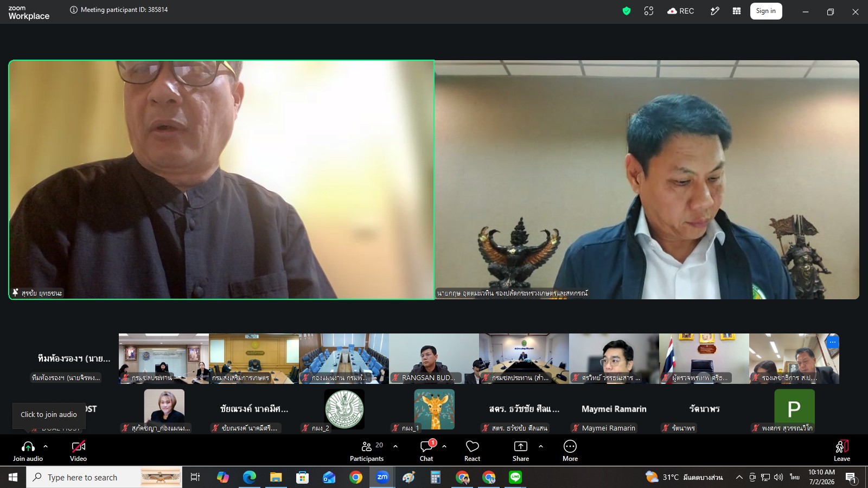Screen dimensions: 868x488
Task: Open the Participants panel
Action: coord(367,451)
